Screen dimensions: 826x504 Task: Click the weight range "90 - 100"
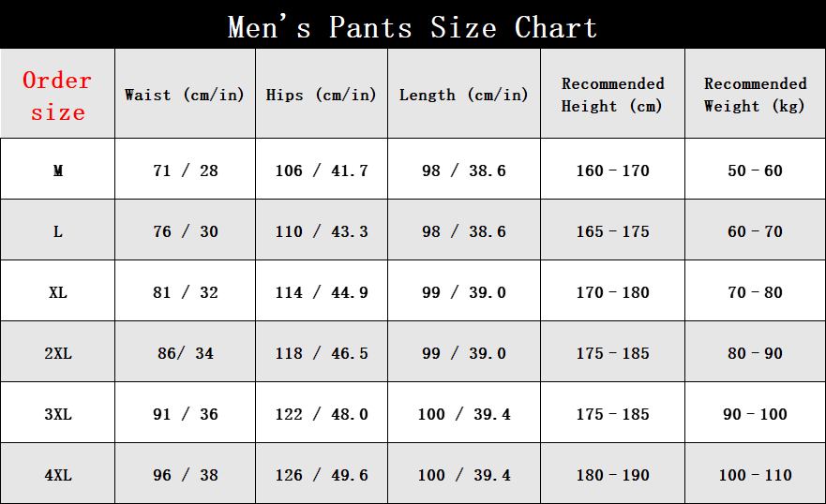click(x=755, y=414)
